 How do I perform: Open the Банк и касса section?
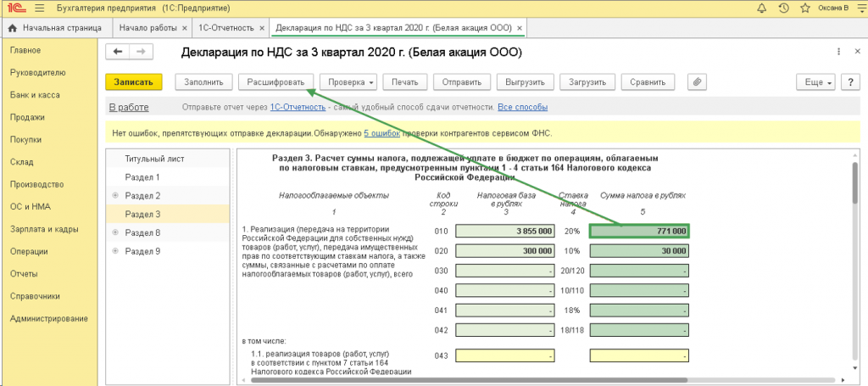[35, 95]
